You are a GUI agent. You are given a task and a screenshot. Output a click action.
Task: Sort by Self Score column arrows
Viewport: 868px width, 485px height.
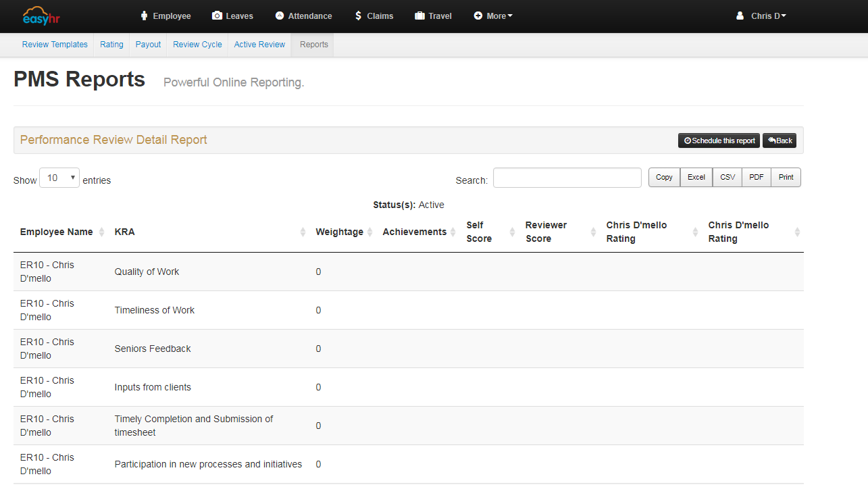click(x=512, y=232)
